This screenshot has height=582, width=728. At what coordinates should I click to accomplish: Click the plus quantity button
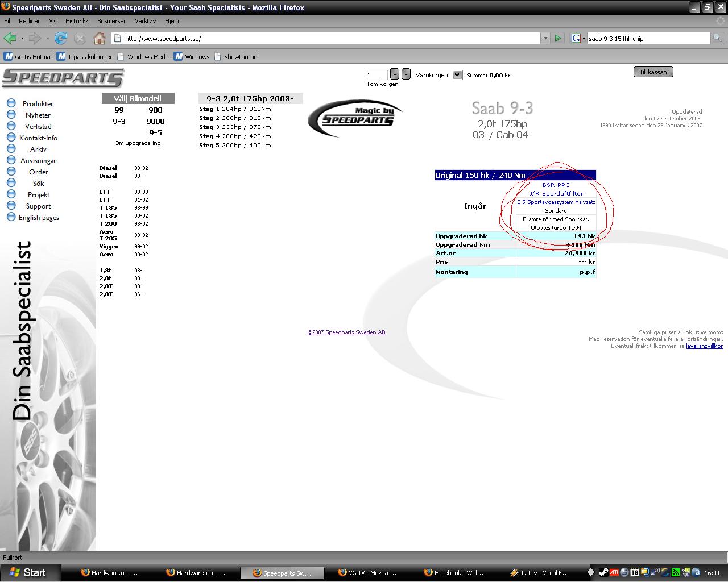395,74
